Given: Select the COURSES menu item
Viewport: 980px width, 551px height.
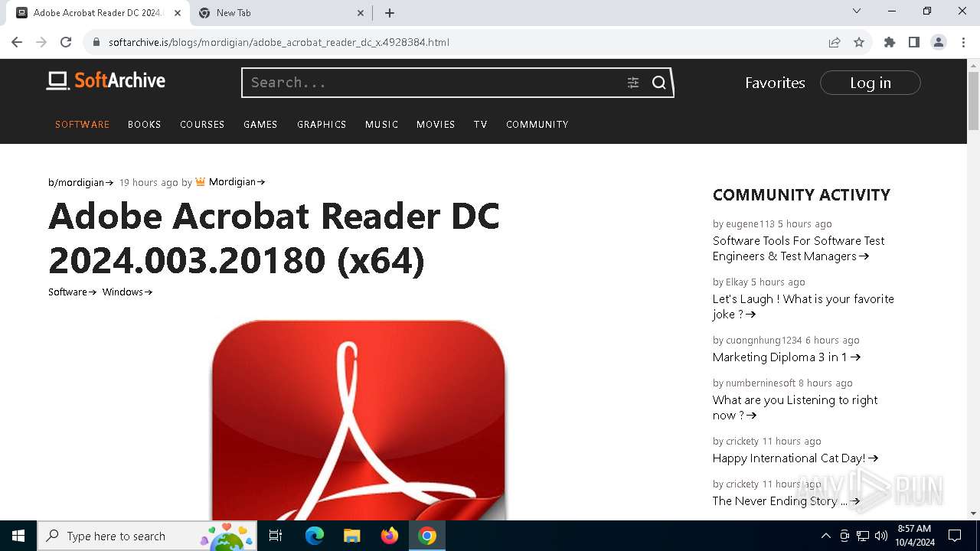Looking at the screenshot, I should pos(202,124).
